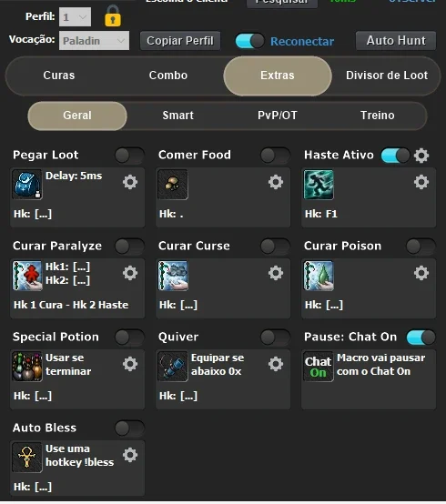
Task: Switch to the Curas tab
Action: point(59,76)
